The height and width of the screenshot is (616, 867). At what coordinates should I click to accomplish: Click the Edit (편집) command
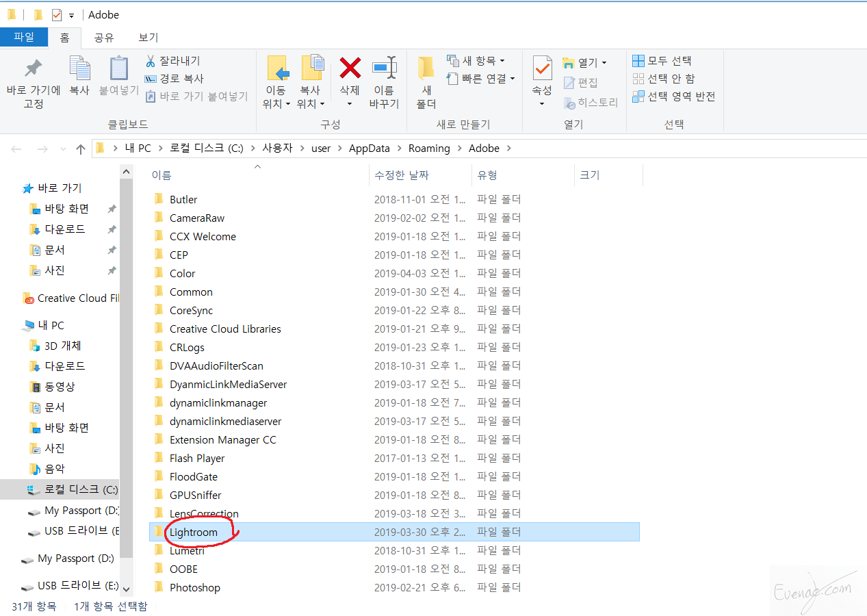click(x=580, y=82)
